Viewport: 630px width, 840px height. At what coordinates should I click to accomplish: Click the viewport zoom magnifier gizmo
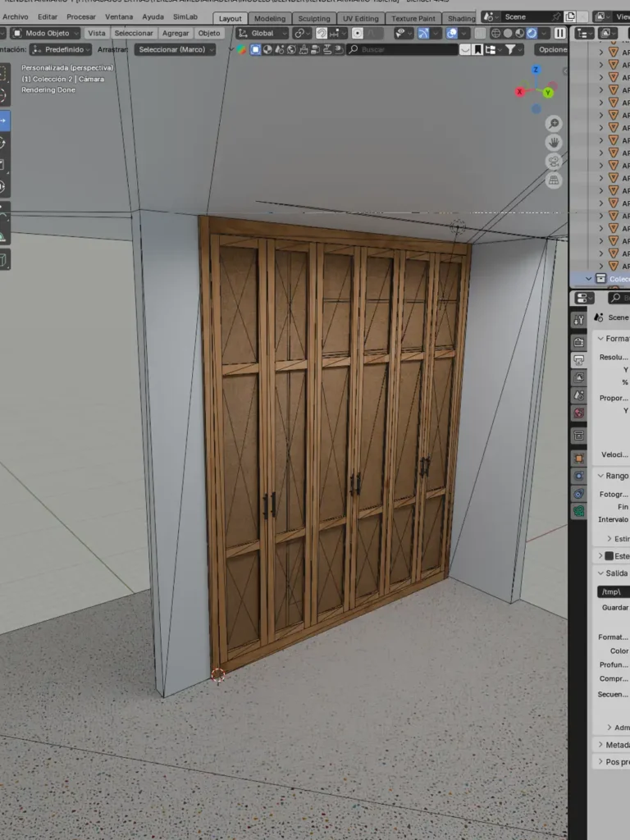pos(554,124)
